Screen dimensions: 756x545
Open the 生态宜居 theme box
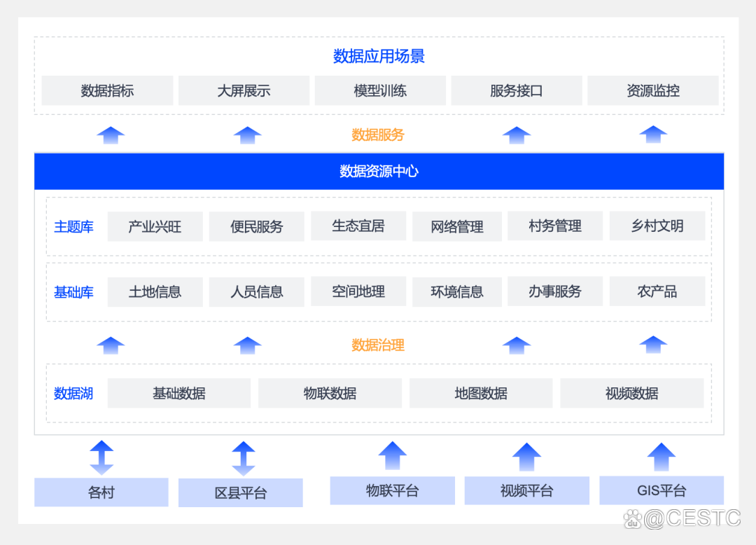tap(358, 226)
